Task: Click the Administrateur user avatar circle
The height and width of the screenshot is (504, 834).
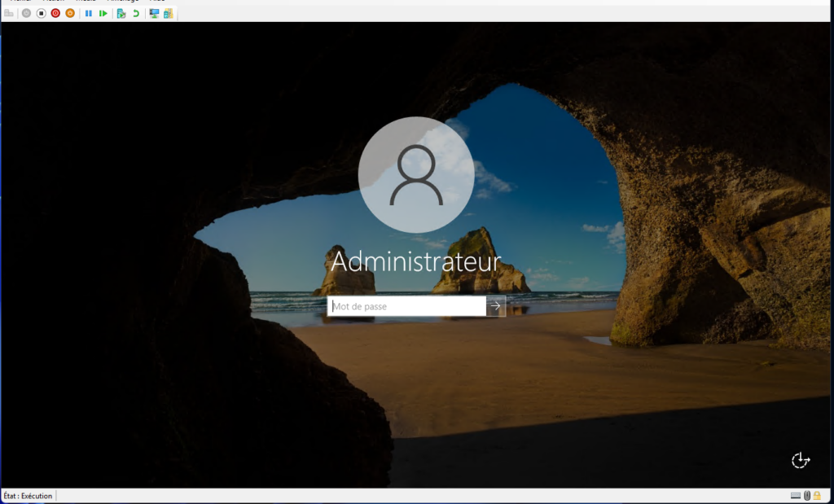Action: pyautogui.click(x=416, y=175)
